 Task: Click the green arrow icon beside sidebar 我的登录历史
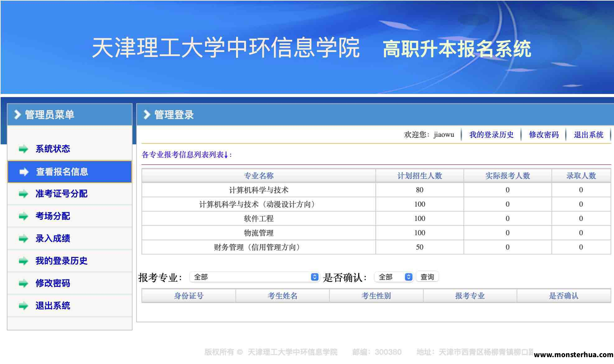pos(23,261)
